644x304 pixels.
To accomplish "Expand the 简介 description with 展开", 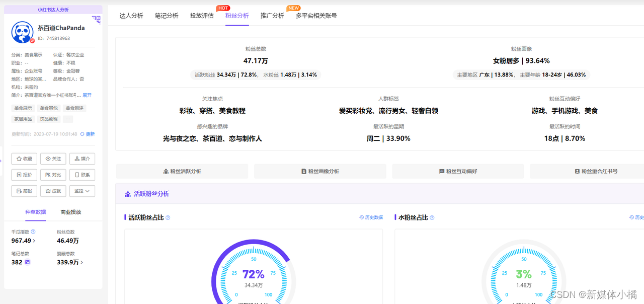I will click(87, 95).
